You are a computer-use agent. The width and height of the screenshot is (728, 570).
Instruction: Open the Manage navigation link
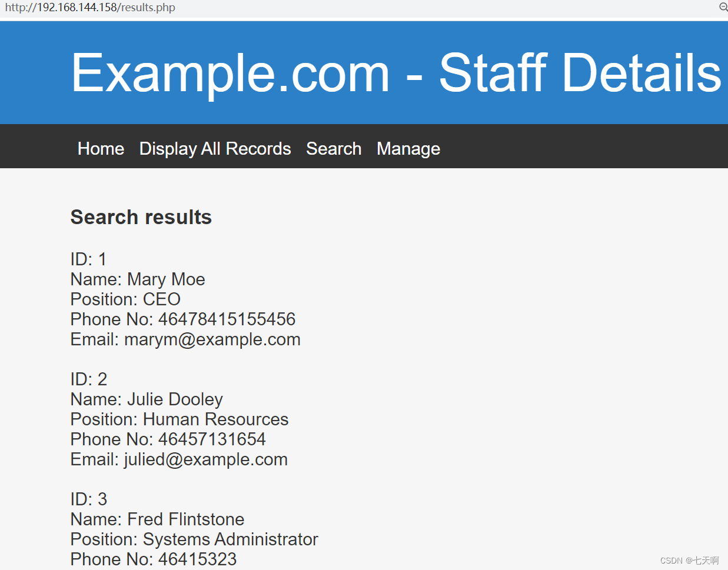[408, 149]
